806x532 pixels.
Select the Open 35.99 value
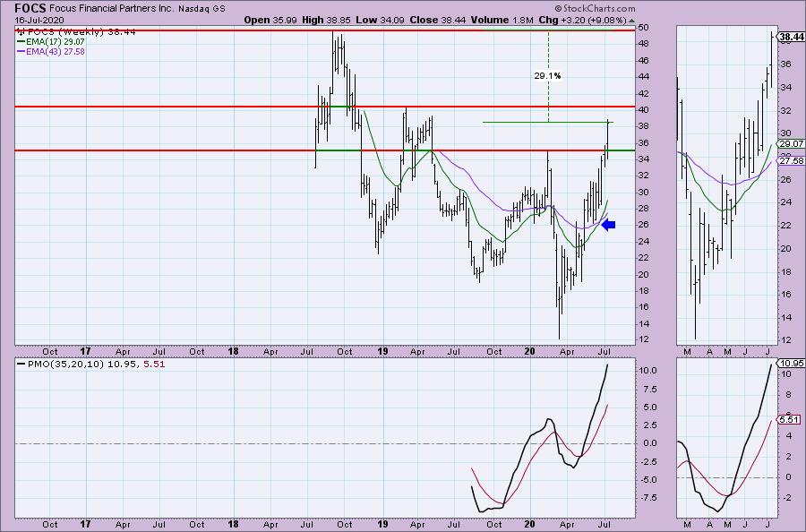(x=270, y=20)
